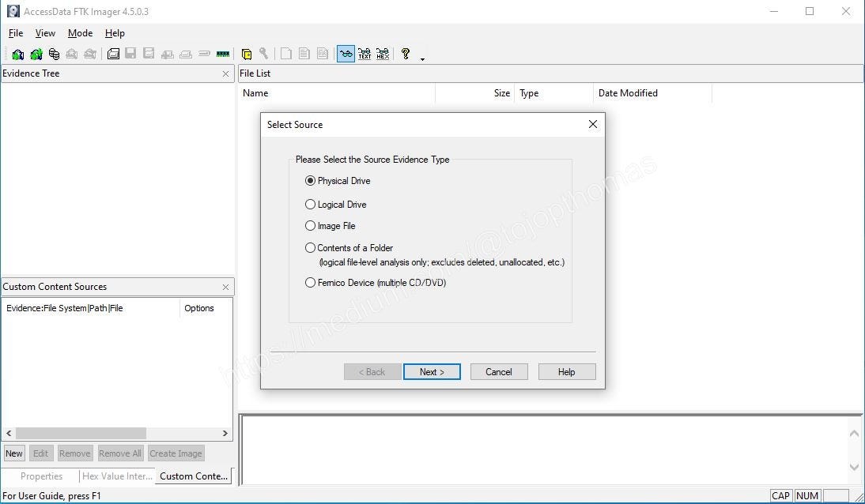Viewport: 865px width, 504px height.
Task: Close the Custom Content Sources panel
Action: [x=225, y=288]
